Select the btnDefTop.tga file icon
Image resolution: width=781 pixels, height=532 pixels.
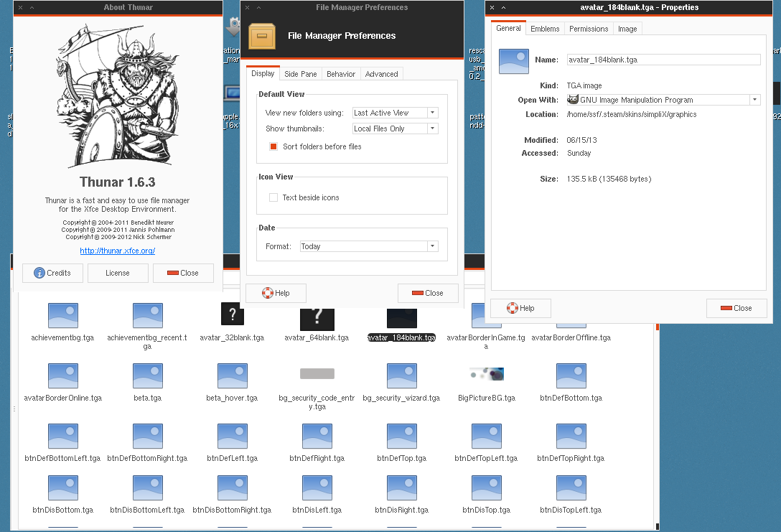click(x=401, y=437)
